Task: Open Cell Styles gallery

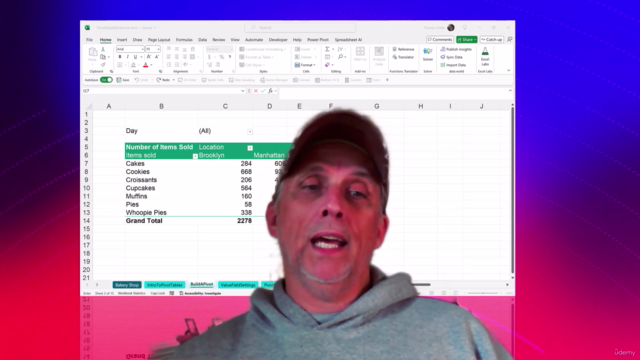Action: (x=251, y=65)
